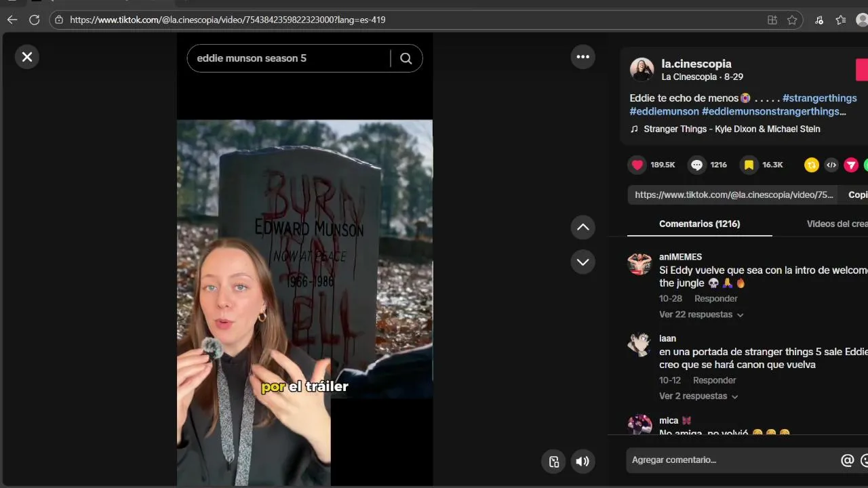Open #strangerthings hashtag
868x488 pixels.
[x=819, y=98]
